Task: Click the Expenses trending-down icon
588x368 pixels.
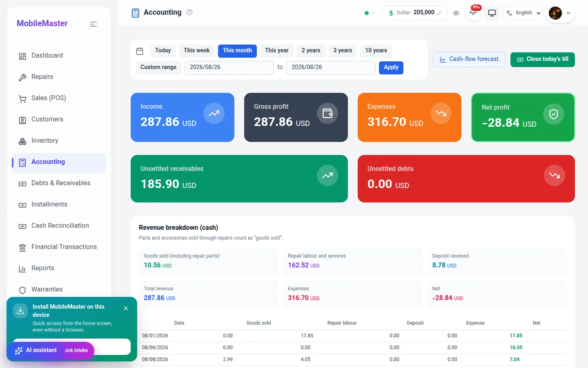Action: (441, 113)
